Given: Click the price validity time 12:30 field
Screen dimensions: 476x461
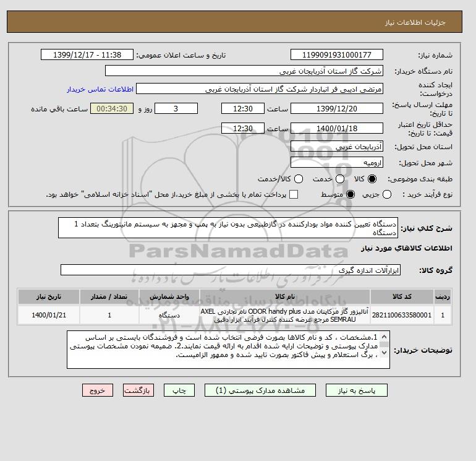Looking at the screenshot, I should [x=243, y=128].
